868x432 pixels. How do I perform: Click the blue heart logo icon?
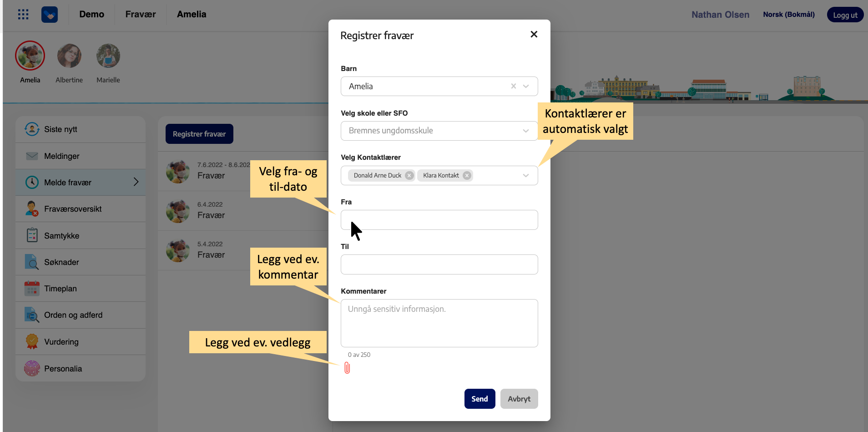50,15
